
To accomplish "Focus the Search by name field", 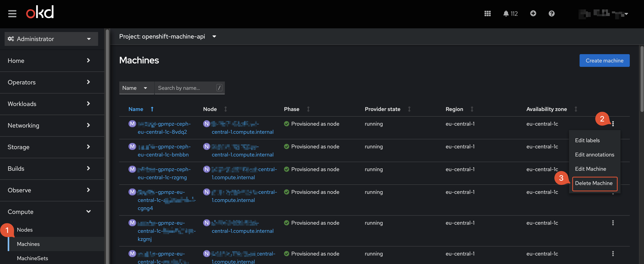I will [x=189, y=88].
